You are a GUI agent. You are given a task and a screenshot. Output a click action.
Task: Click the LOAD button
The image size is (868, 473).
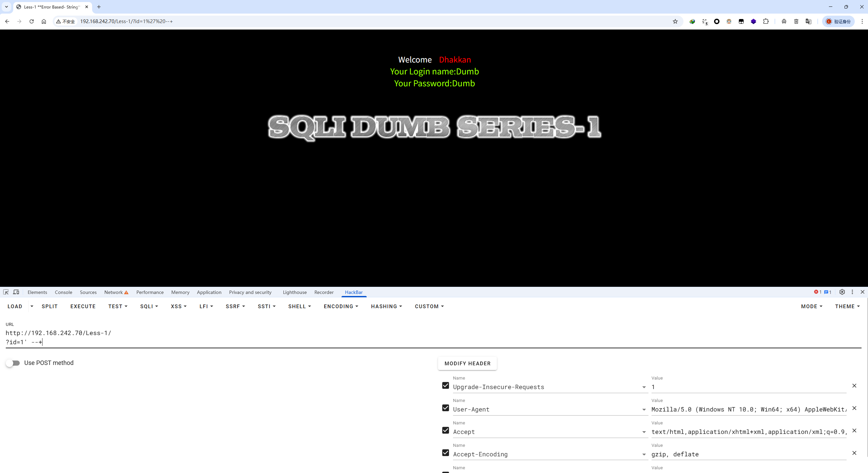pos(15,306)
